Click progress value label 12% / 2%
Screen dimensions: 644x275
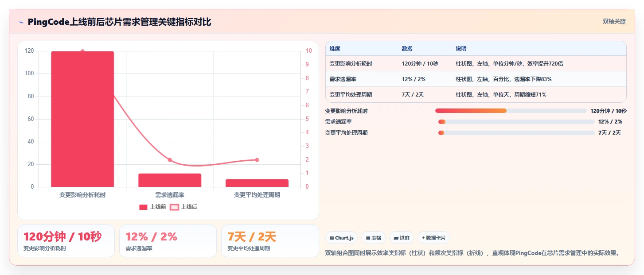pos(610,122)
